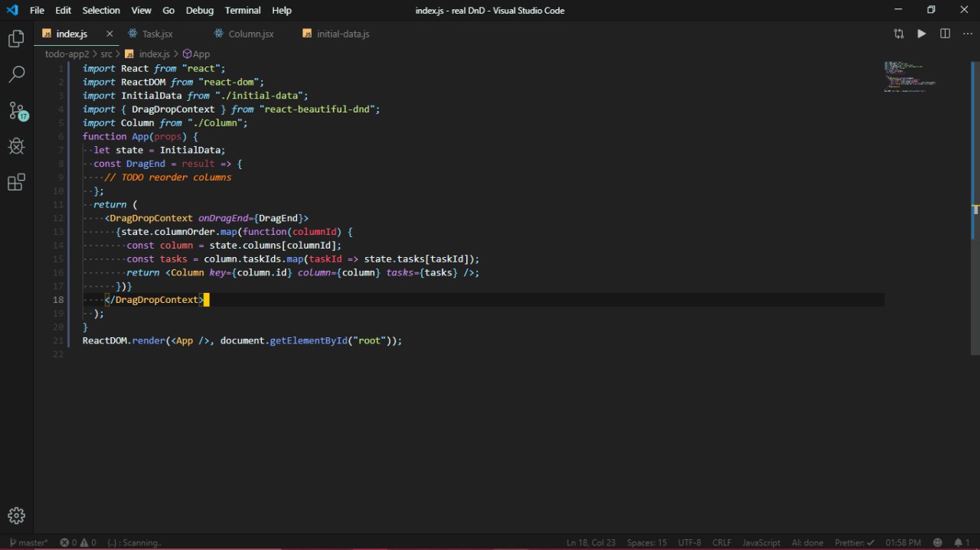Open the Terminal menu
The image size is (980, 550).
pos(243,10)
